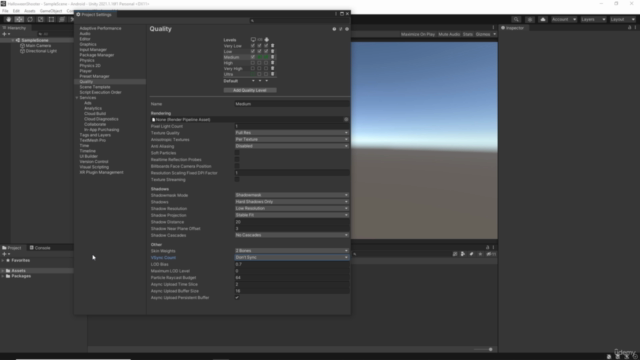
Task: Delete the Very Low quality level
Action: [273, 46]
